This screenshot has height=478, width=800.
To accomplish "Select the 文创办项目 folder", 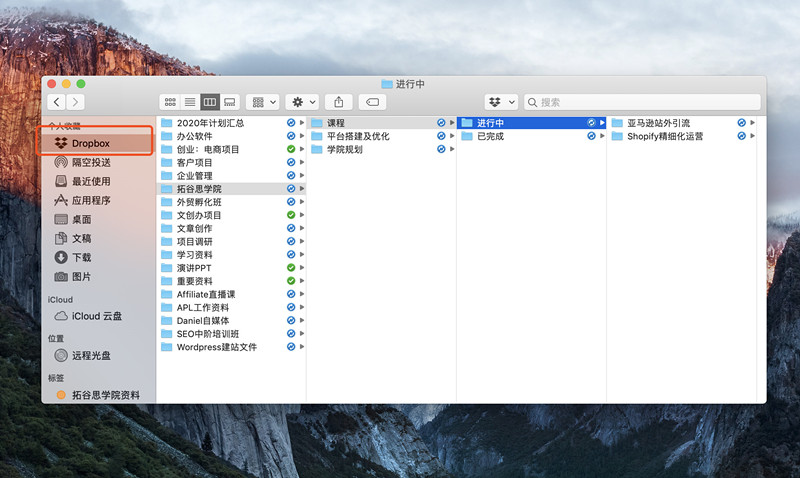I will (x=231, y=215).
